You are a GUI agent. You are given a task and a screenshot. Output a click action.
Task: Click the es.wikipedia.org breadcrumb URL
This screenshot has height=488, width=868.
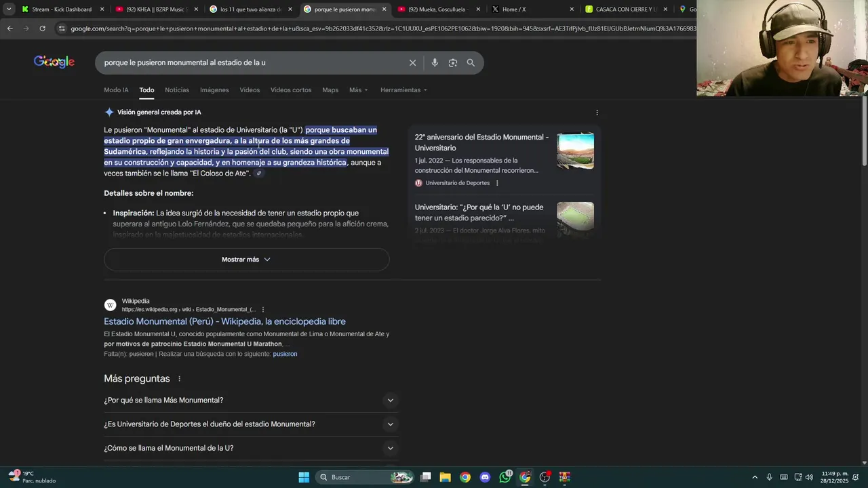click(189, 310)
